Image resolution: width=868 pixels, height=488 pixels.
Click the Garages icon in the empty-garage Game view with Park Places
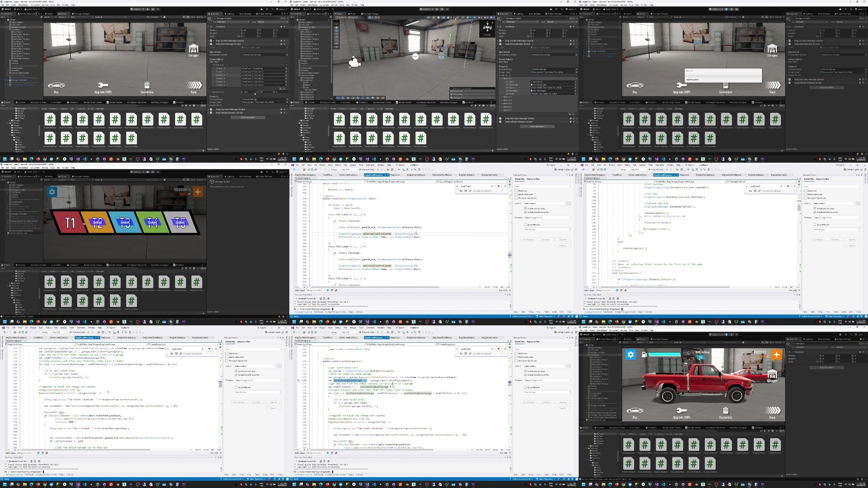193,49
